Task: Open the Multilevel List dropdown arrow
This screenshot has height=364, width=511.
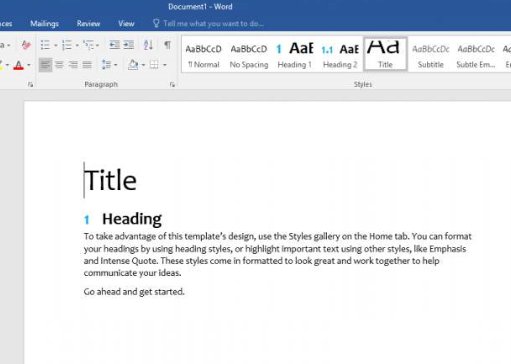Action: [x=97, y=45]
